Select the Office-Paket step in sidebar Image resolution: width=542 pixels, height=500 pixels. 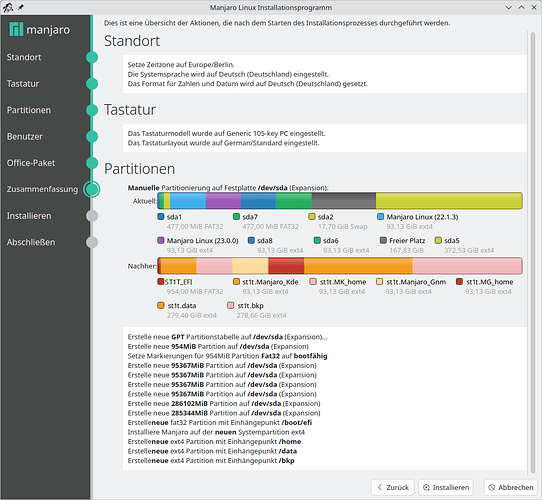pyautogui.click(x=31, y=163)
